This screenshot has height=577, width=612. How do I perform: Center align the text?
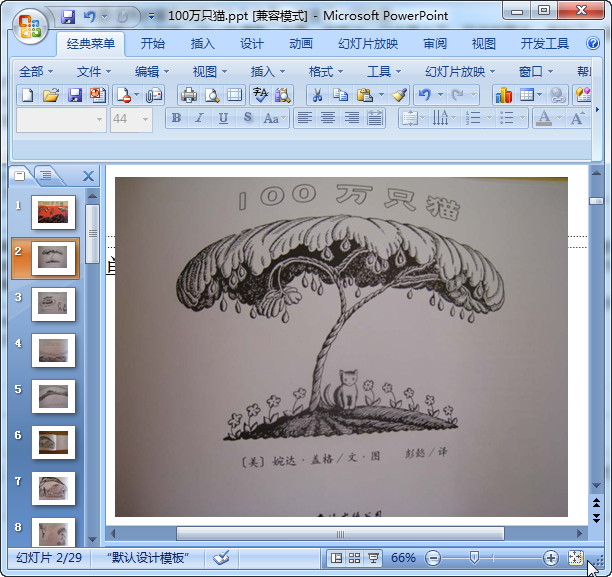click(328, 118)
